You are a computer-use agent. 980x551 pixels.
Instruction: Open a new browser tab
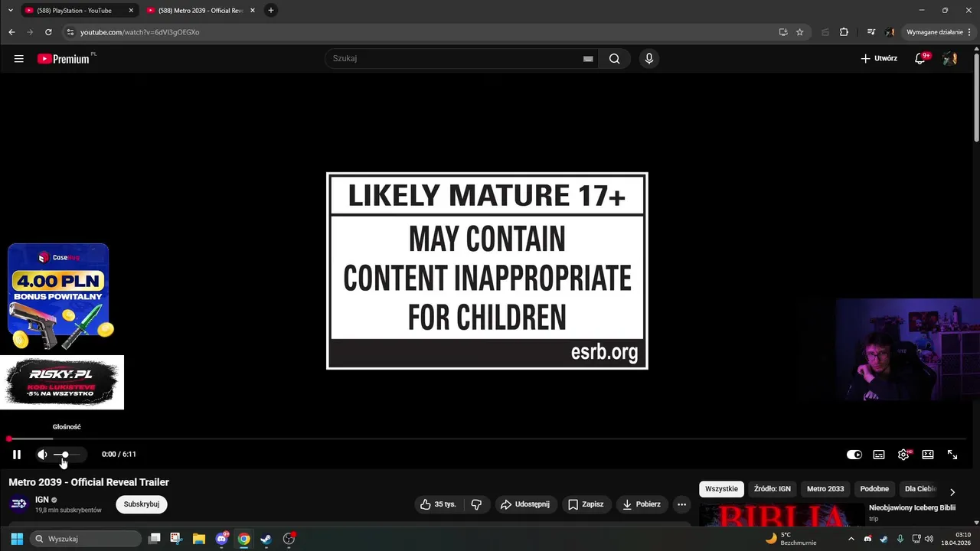click(x=270, y=11)
